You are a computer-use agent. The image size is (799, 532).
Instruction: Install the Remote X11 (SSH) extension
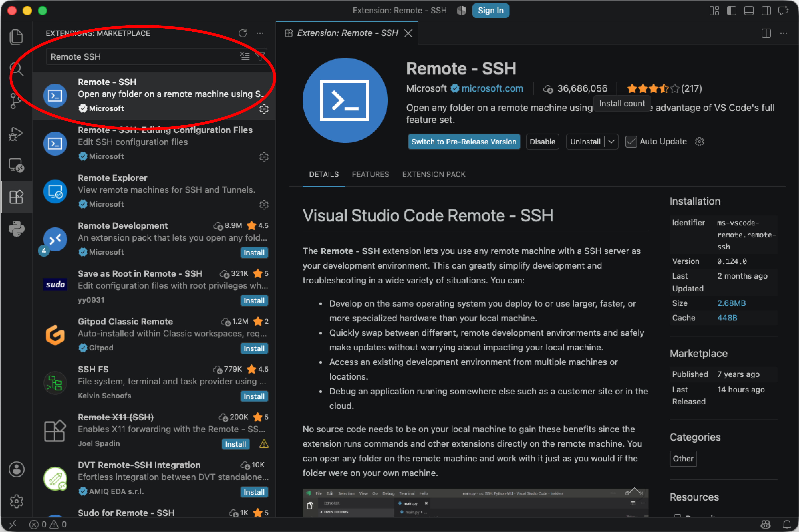tap(236, 444)
